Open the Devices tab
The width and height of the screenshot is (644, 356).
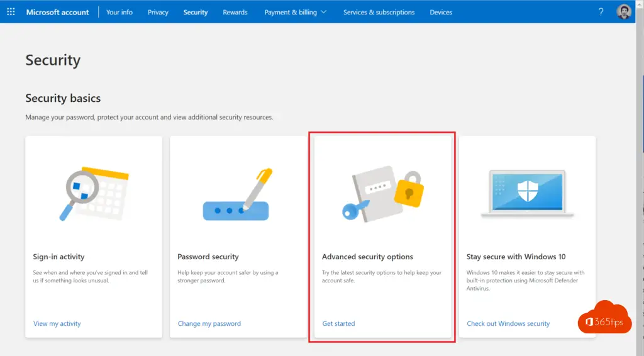click(441, 13)
